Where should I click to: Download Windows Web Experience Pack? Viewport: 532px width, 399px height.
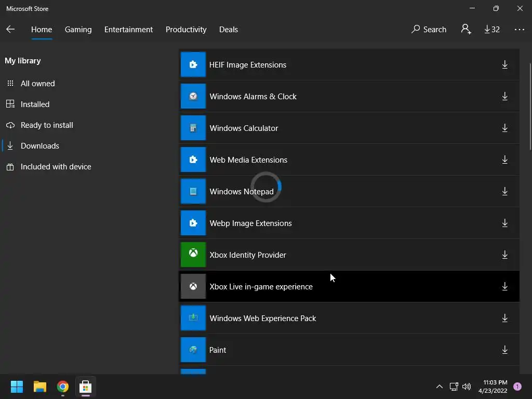pos(504,318)
